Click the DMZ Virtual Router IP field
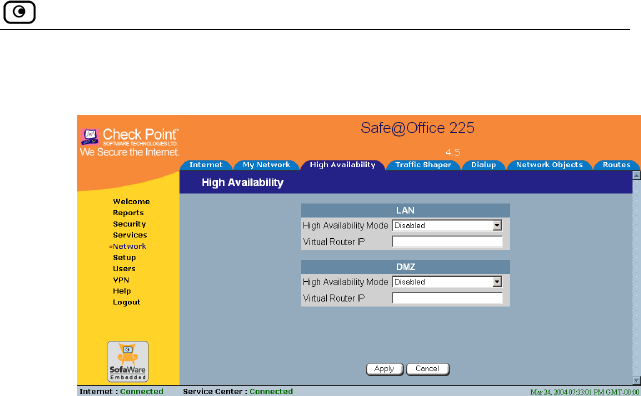The width and height of the screenshot is (641, 396). click(447, 298)
